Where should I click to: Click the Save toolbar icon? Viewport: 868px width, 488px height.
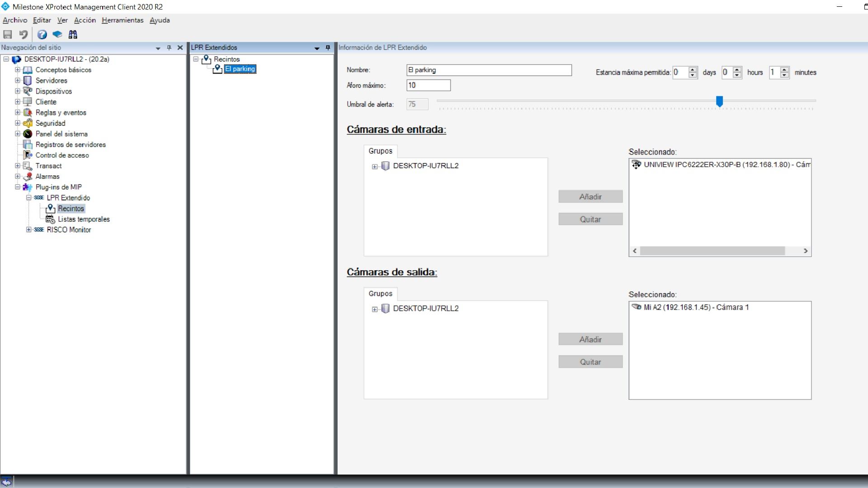point(8,34)
